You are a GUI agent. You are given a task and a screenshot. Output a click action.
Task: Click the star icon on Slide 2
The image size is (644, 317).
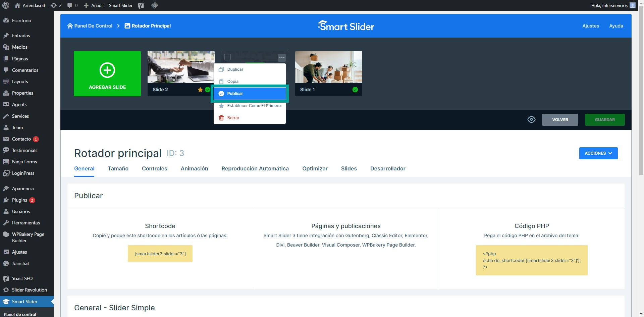200,90
